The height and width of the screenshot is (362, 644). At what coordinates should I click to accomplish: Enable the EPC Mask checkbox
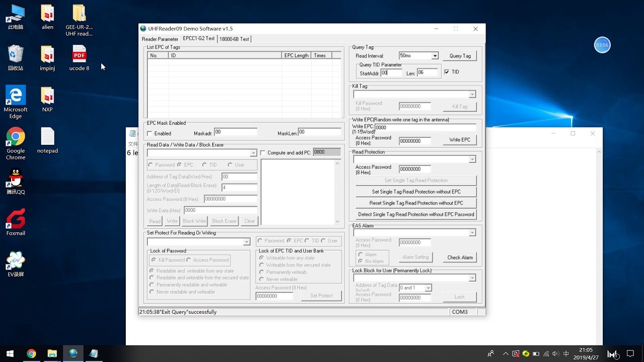[149, 134]
